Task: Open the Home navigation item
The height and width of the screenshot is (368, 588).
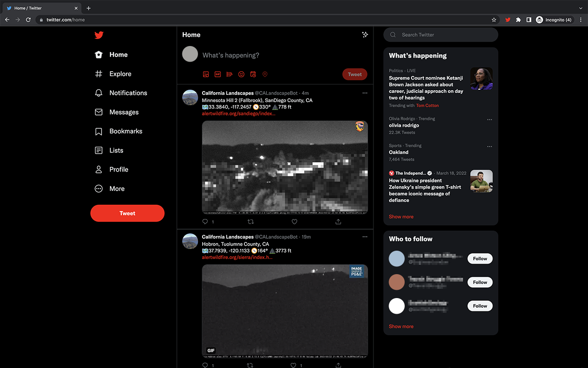Action: point(111,55)
